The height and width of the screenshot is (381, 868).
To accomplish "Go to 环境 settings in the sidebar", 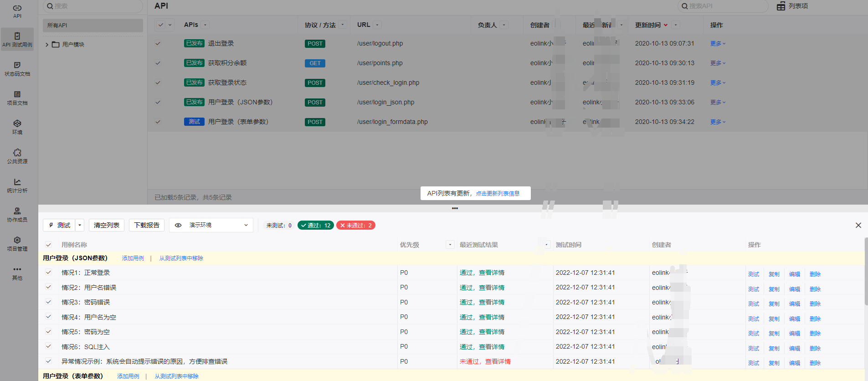I will (x=17, y=127).
